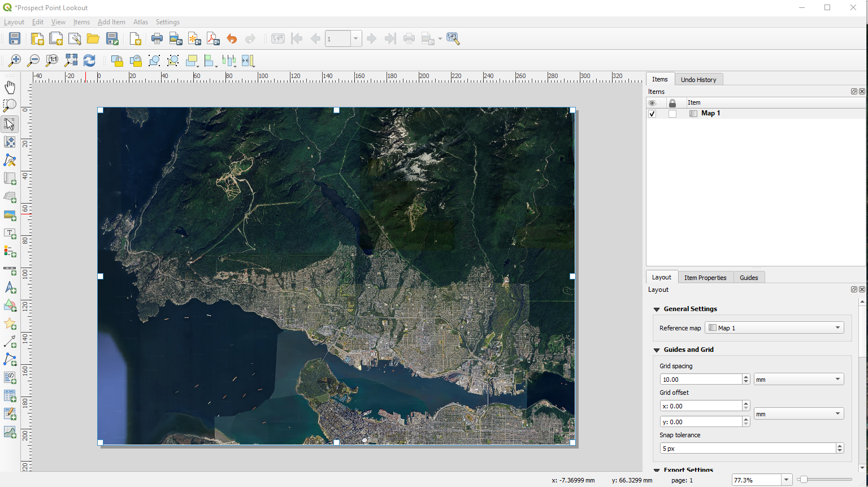Click the Refresh View icon
Viewport: 868px width, 487px height.
[x=89, y=61]
